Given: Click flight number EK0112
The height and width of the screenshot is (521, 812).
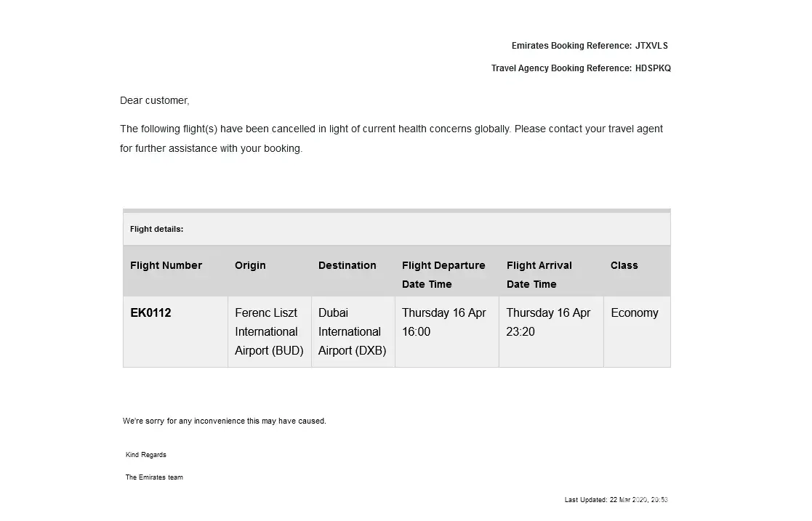Looking at the screenshot, I should point(151,313).
